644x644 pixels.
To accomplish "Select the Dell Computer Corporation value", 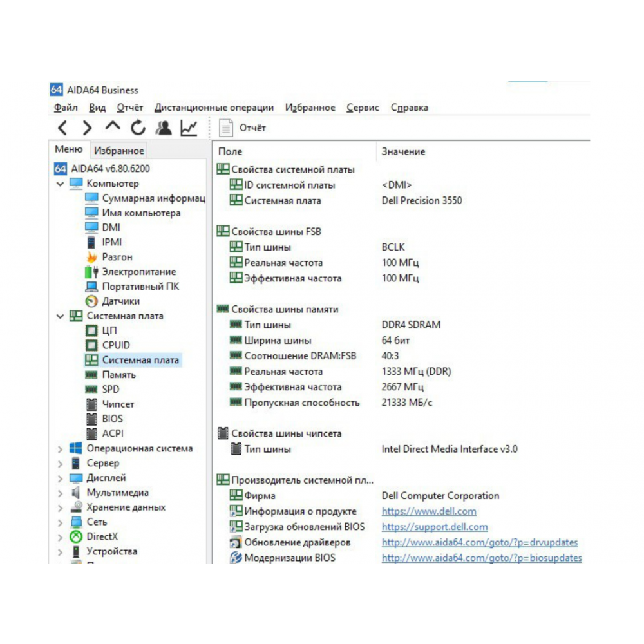I will (x=440, y=496).
